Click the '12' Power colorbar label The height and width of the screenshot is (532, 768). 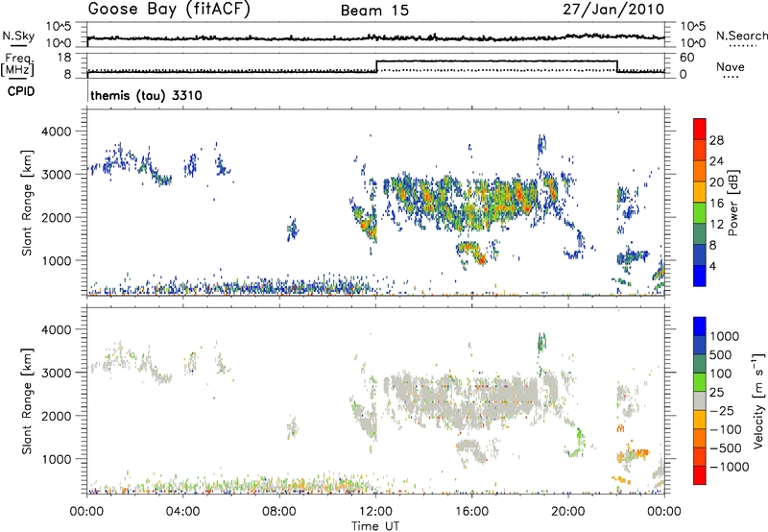tap(716, 225)
